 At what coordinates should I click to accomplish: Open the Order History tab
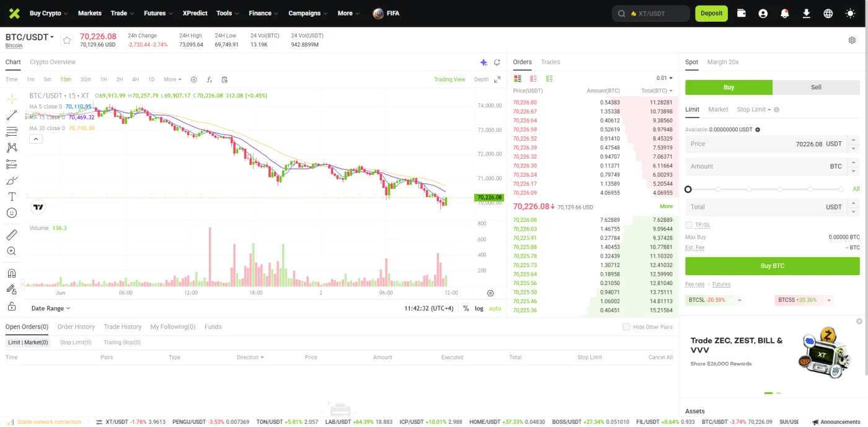pyautogui.click(x=76, y=327)
